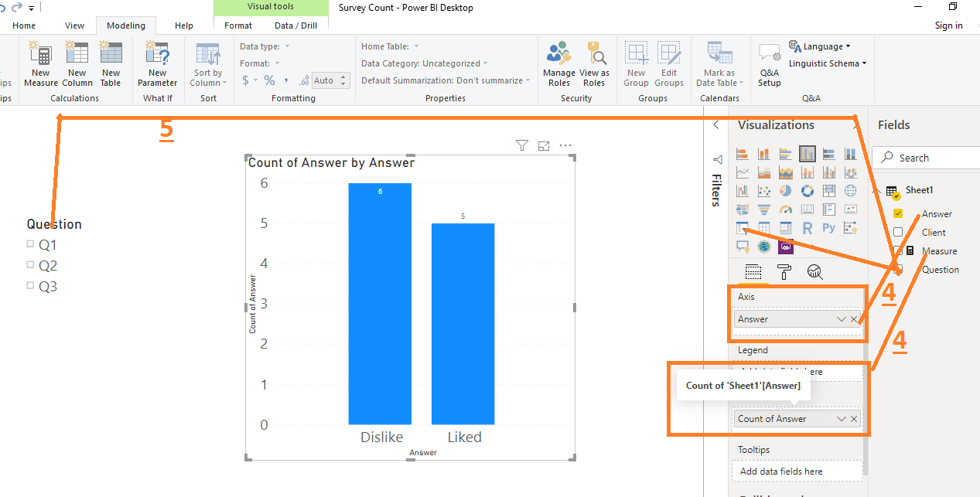Uncheck the Answer field checkbox
This screenshot has width=980, height=497.
click(898, 213)
